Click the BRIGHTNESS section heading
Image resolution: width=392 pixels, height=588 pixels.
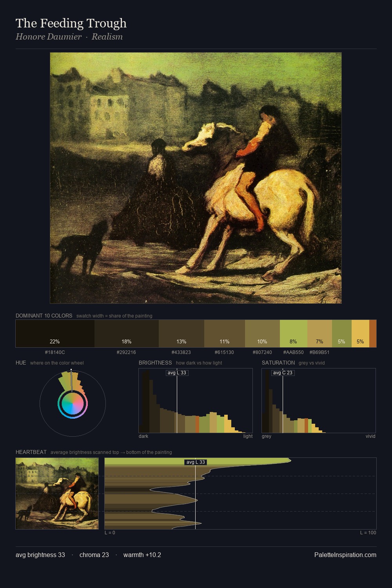tap(155, 363)
